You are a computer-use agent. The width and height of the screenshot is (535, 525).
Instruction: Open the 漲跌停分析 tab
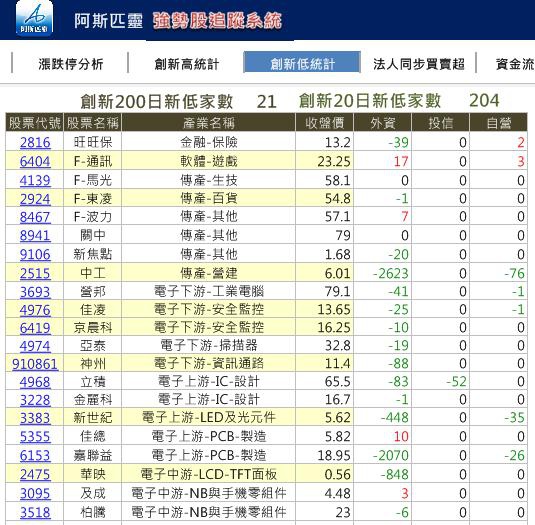[x=71, y=64]
